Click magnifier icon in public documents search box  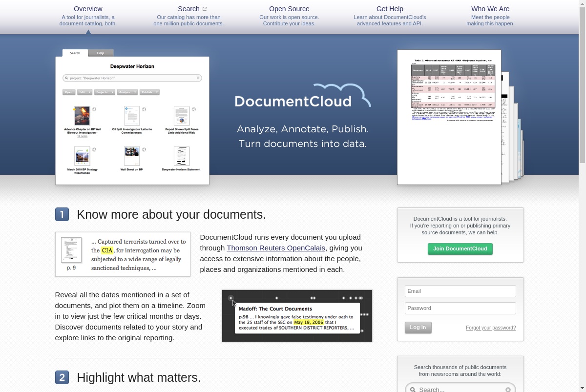point(413,390)
